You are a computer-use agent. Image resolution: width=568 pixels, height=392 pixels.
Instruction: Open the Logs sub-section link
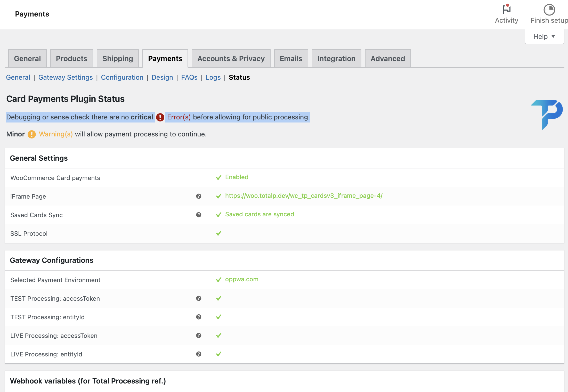tap(213, 77)
